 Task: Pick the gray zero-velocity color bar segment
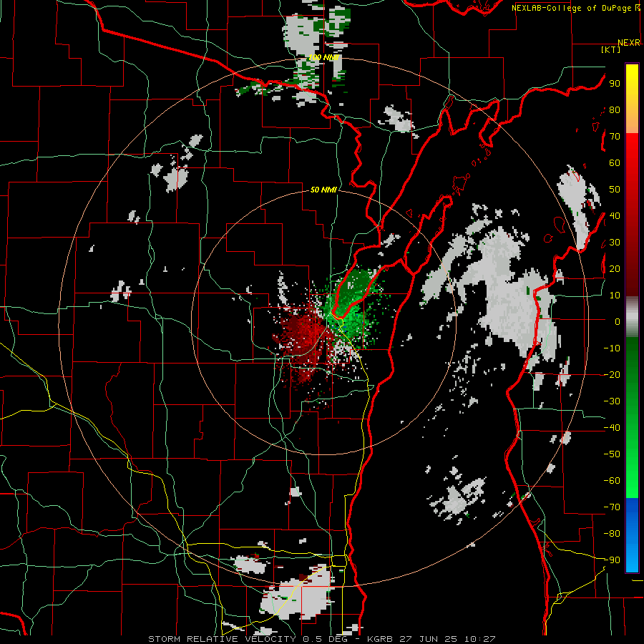pyautogui.click(x=632, y=317)
